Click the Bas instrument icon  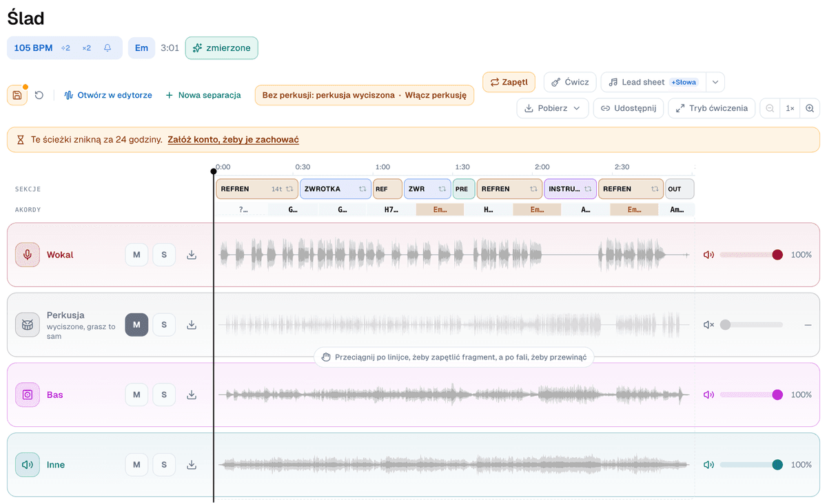point(28,395)
